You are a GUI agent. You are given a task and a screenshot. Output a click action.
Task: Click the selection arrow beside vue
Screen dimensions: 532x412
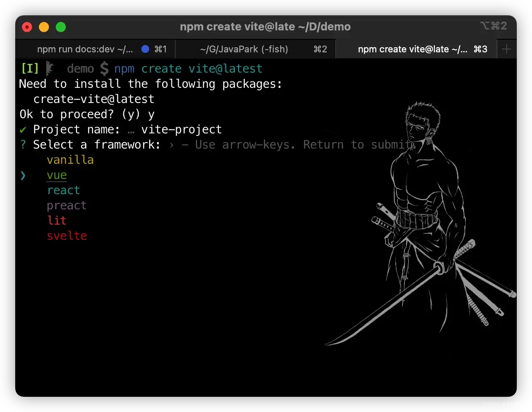tap(23, 175)
